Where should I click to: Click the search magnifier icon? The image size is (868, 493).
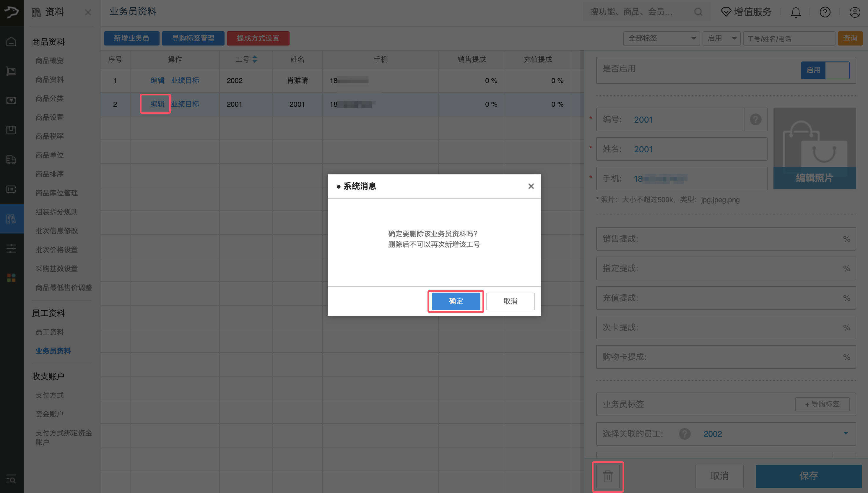click(x=698, y=12)
